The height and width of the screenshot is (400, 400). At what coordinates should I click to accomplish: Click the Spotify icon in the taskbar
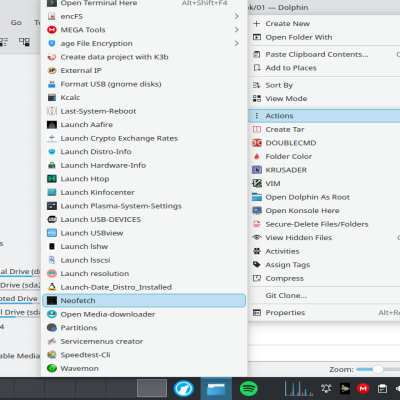[249, 389]
